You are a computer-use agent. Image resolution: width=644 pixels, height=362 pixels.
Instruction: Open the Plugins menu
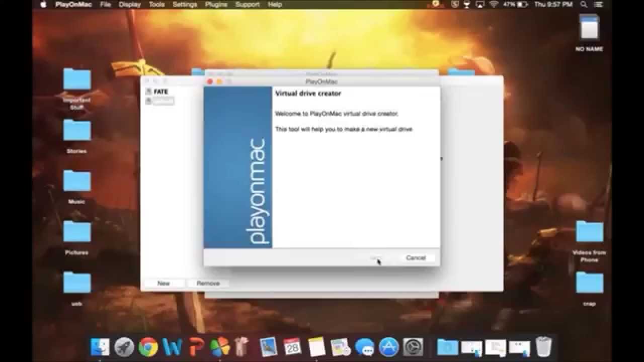click(215, 5)
